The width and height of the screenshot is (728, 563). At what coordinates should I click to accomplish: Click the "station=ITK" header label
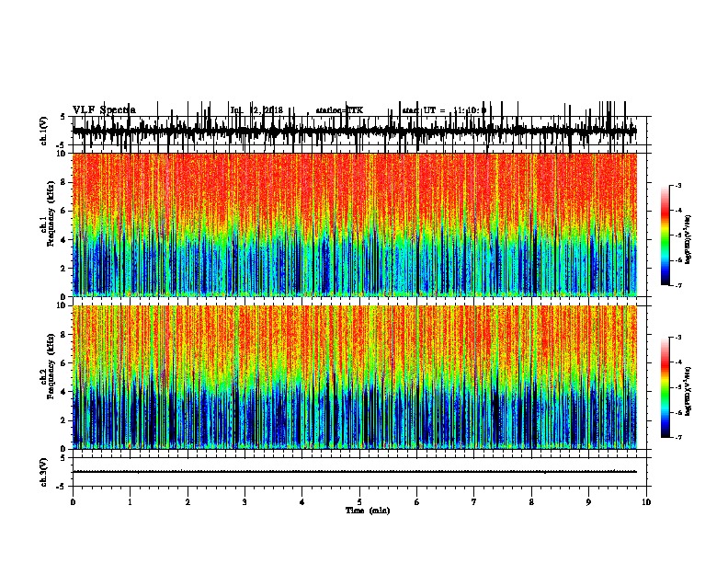click(x=339, y=110)
